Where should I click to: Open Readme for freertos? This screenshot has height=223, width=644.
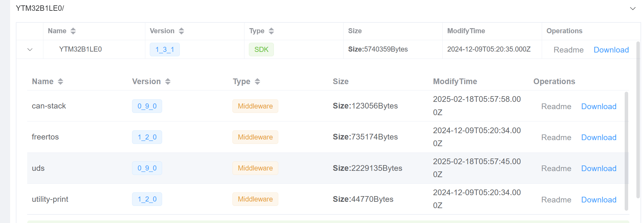[556, 138]
